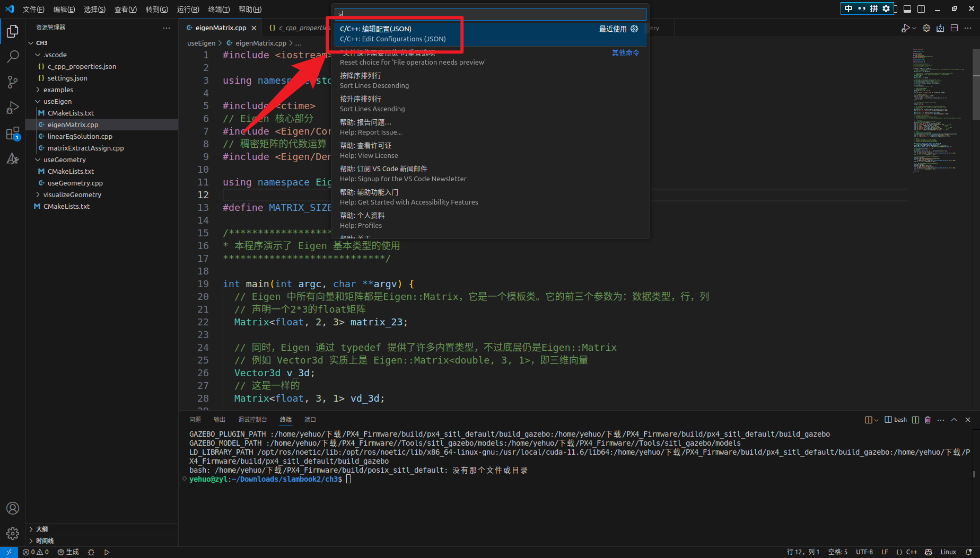Click the debug/run C++ file icon
Viewport: 980px width, 558px height.
tap(906, 28)
